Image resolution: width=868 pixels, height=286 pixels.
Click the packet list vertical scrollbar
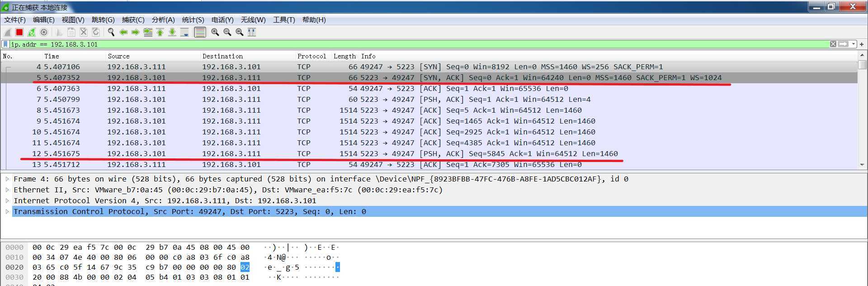tap(863, 113)
